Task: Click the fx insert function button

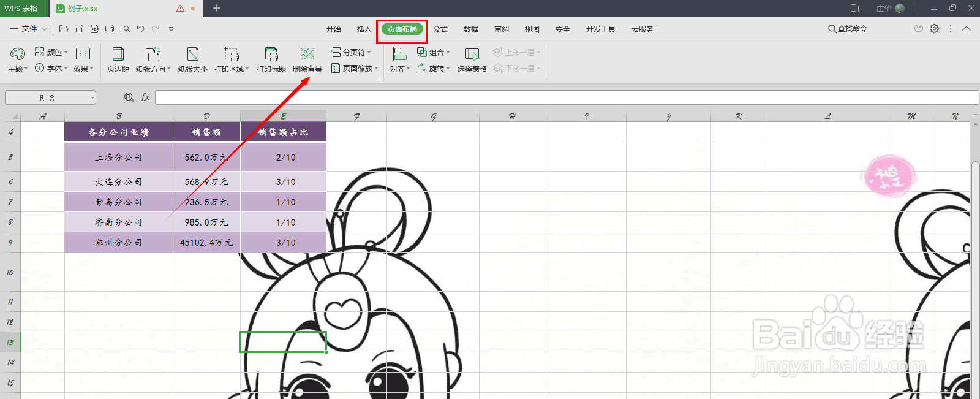Action: (145, 97)
